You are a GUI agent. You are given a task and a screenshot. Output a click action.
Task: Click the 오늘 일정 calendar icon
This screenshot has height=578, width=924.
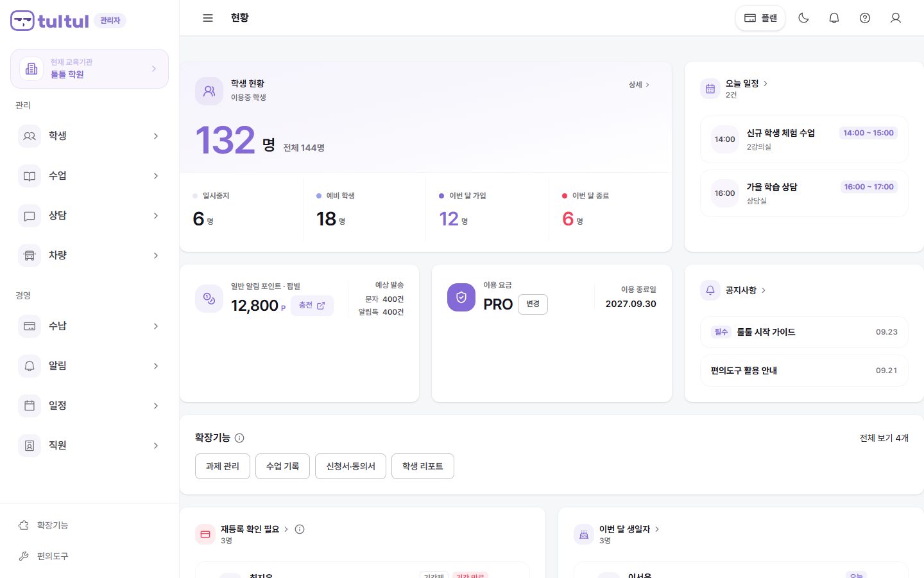(x=710, y=89)
